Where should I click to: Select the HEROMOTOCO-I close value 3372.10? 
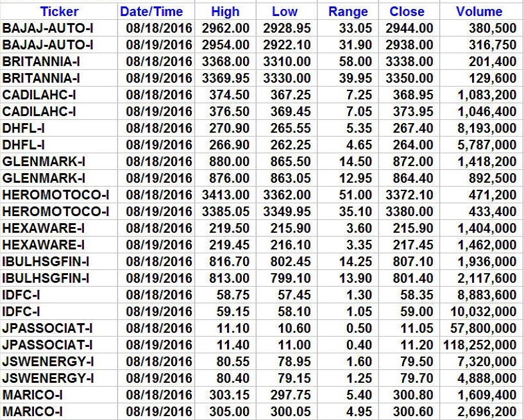tap(410, 195)
